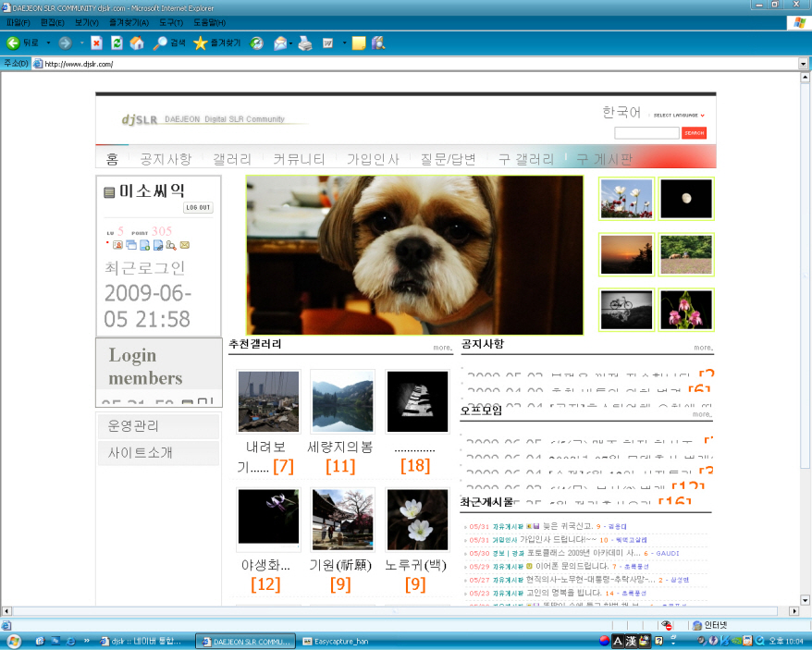The image size is (812, 650).
Task: Switch to the 갤러리 navigation tab
Action: (x=231, y=159)
